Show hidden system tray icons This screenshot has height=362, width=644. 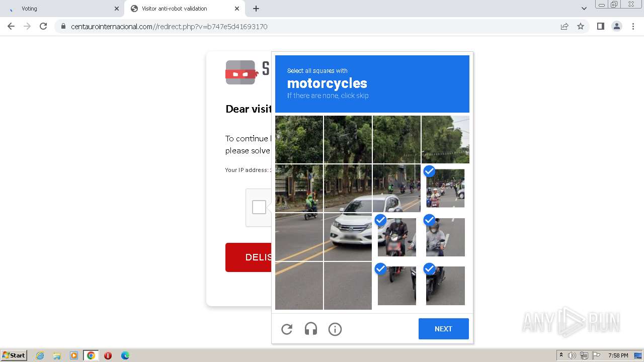click(561, 355)
